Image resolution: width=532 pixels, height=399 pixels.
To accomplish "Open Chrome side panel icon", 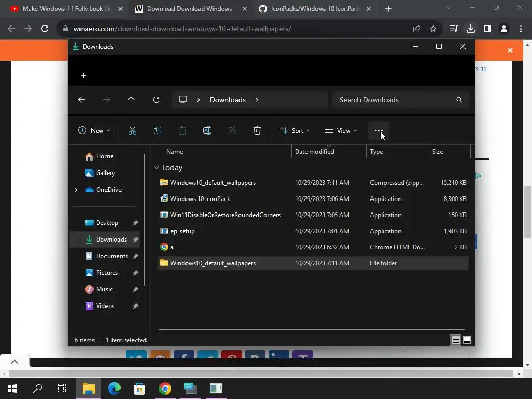I will pos(487,29).
